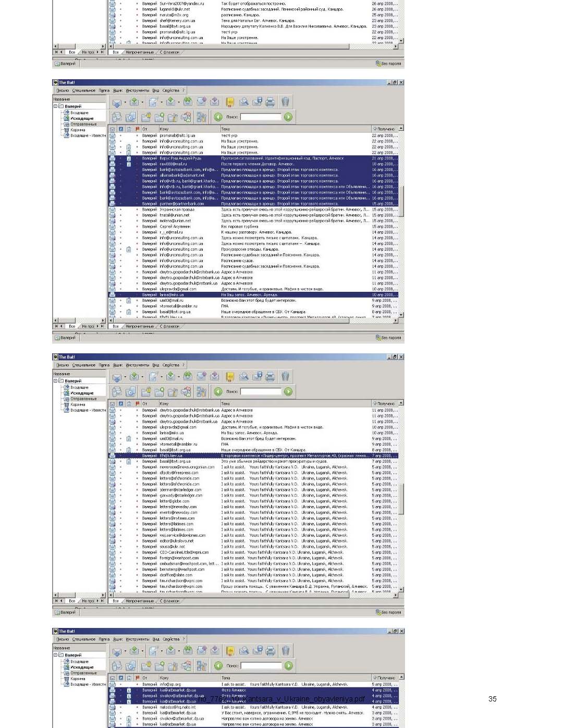This screenshot has height=728, width=563.
Task: Click Поиск search field in Украинская правда window
Action: [x=261, y=117]
